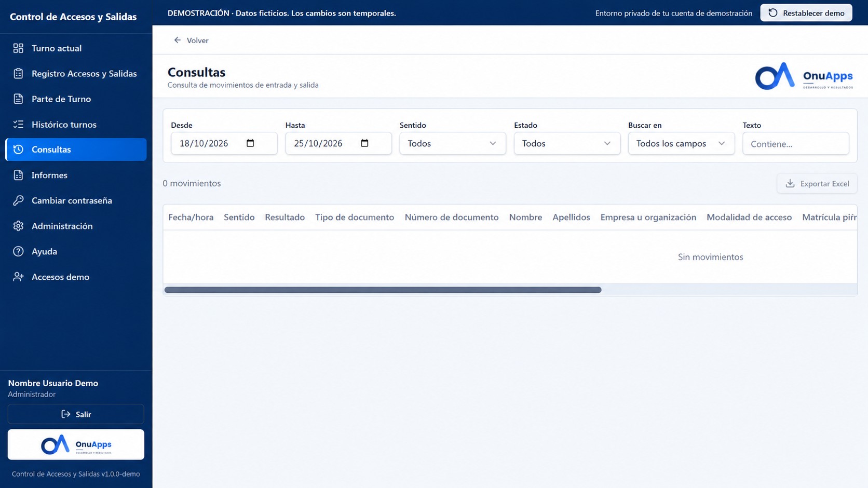Viewport: 868px width, 488px height.
Task: Click the Hasta date value 25/10/2026
Action: (318, 143)
